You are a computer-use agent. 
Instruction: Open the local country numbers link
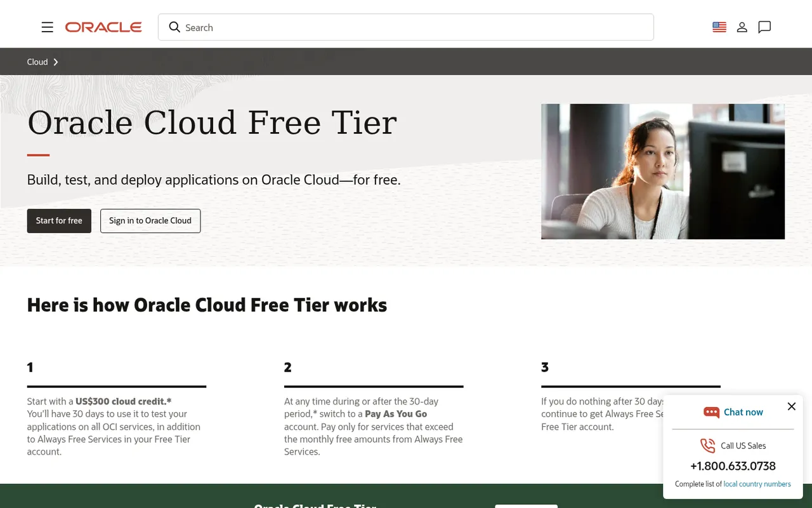757,484
